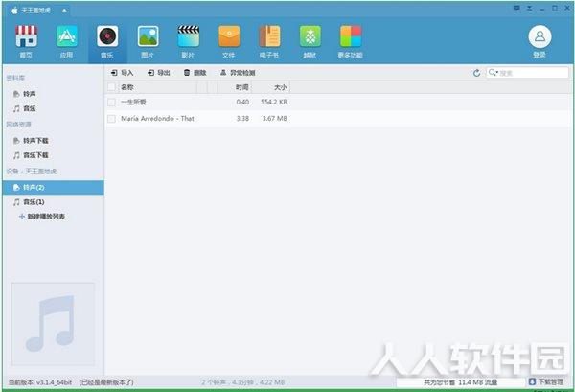
Task: Click the 删除 delete trash button
Action: pyautogui.click(x=195, y=73)
